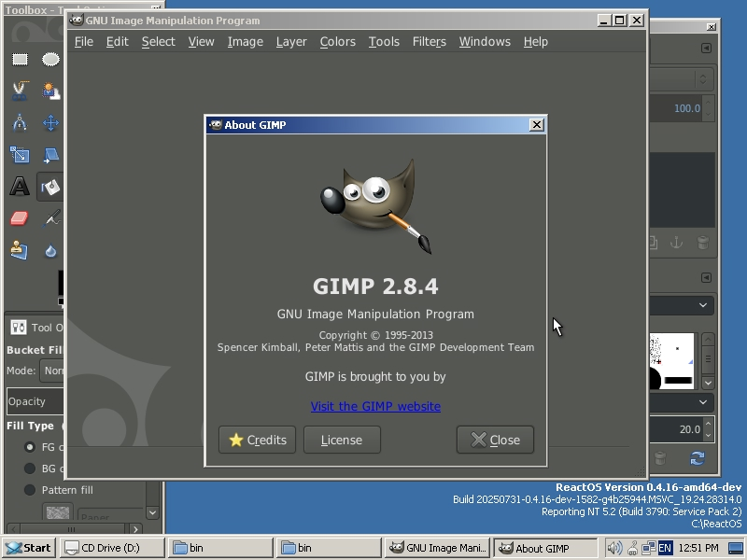
Task: Open the Mode dropdown in Tool Options
Action: point(54,371)
